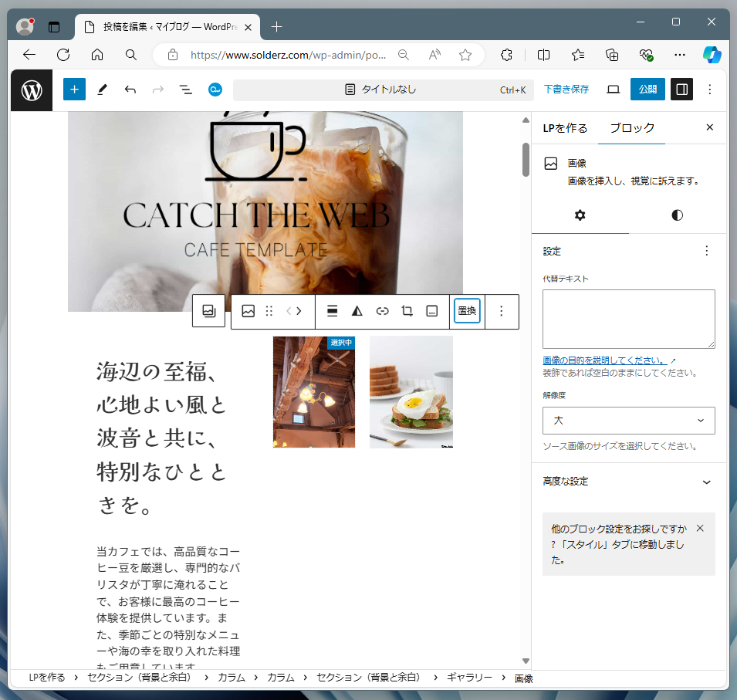This screenshot has height=700, width=737.
Task: Add a caption to the image
Action: pos(432,311)
